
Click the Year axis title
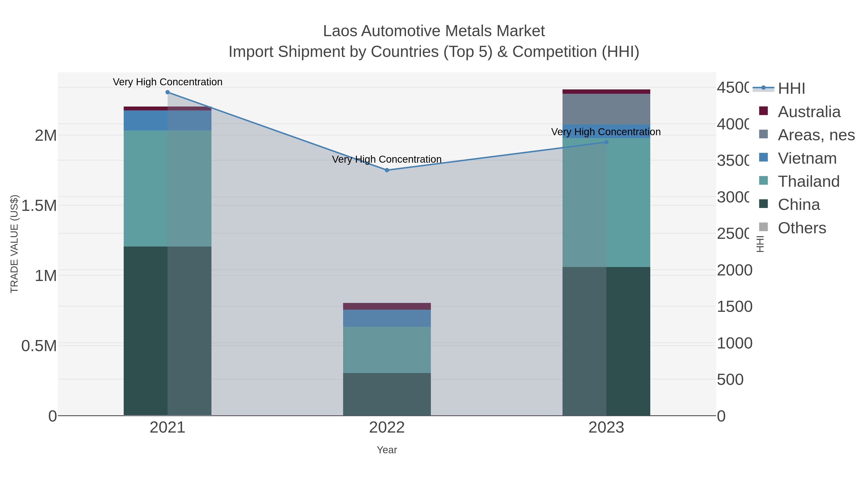click(x=387, y=450)
